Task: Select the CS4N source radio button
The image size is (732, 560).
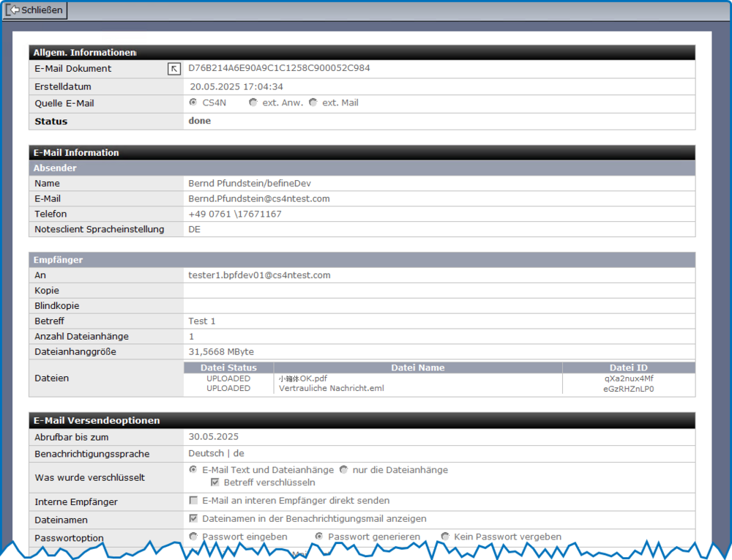Action: click(x=193, y=102)
